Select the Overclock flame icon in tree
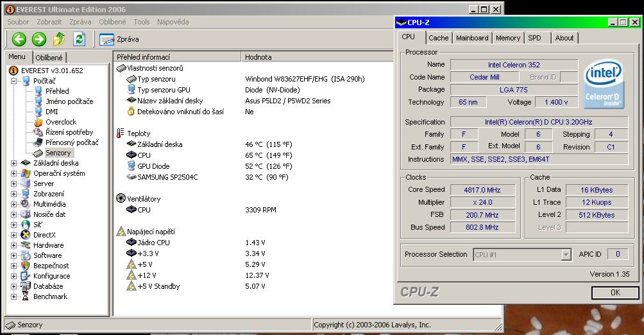Viewport: 644px width, 335px height. (x=38, y=122)
